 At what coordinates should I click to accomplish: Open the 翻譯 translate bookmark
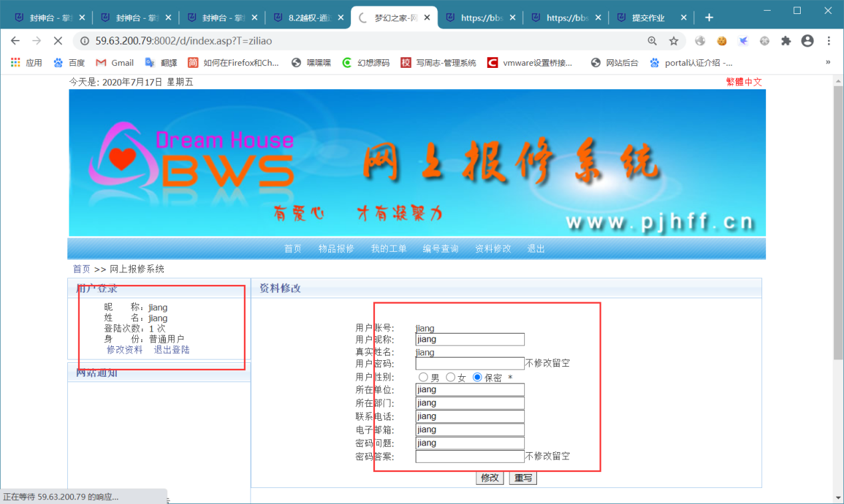click(161, 63)
